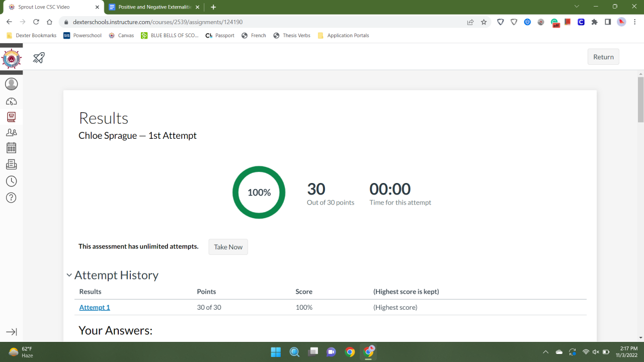Click the OneDrive cloud tray icon

pos(559,352)
